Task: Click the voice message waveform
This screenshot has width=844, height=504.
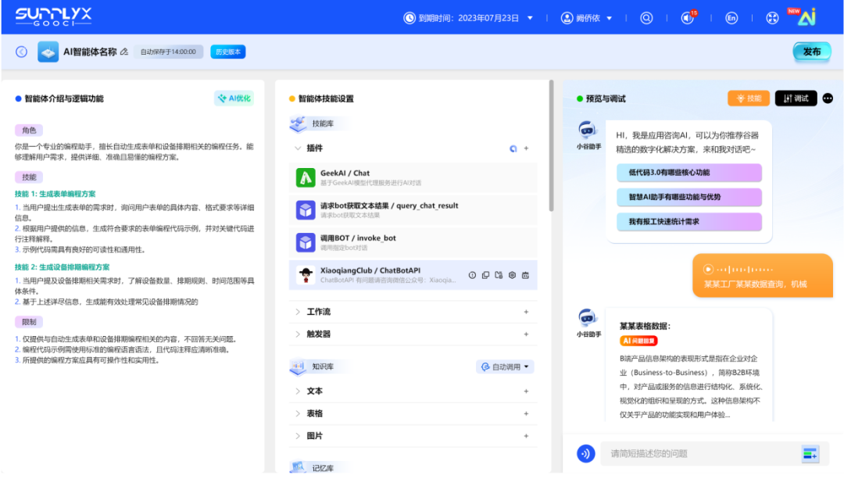Action: pos(746,270)
